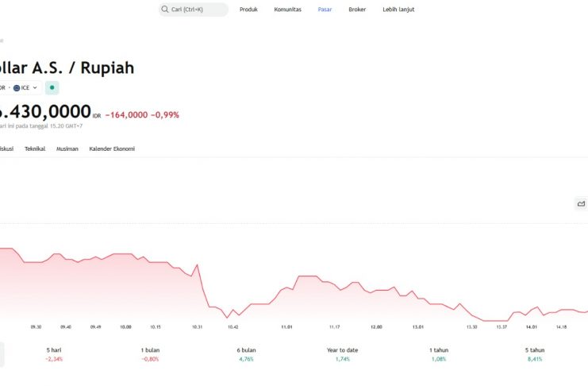Switch to the Teknikal tab
This screenshot has height=386, width=588.
click(35, 149)
